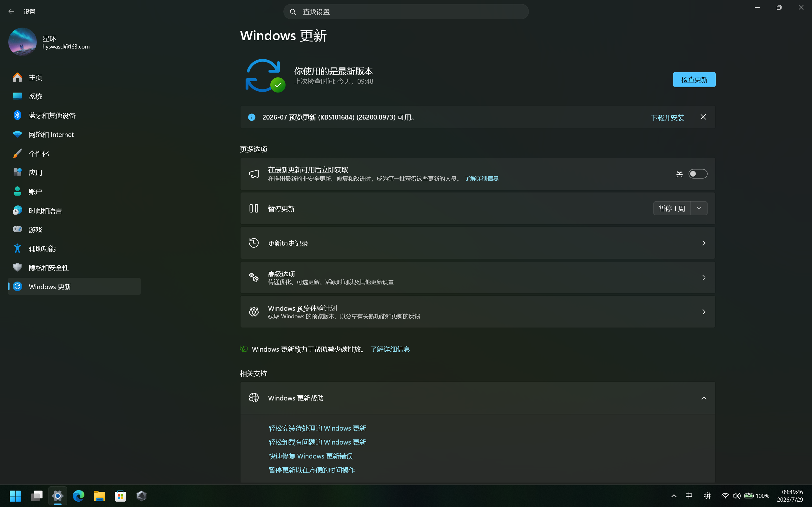The height and width of the screenshot is (507, 812).
Task: Click the 检查更新 button
Action: 694,80
